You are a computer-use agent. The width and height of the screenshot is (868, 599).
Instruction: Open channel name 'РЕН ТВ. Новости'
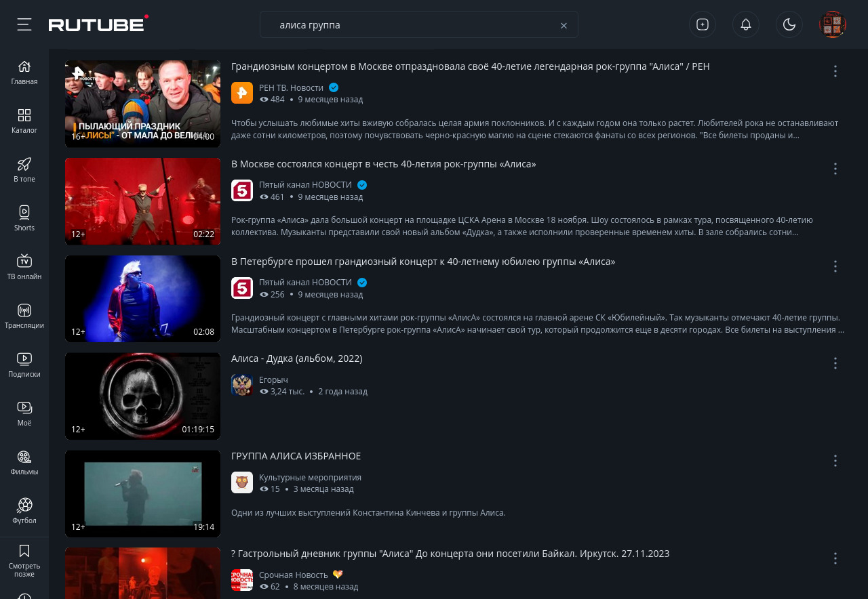292,87
